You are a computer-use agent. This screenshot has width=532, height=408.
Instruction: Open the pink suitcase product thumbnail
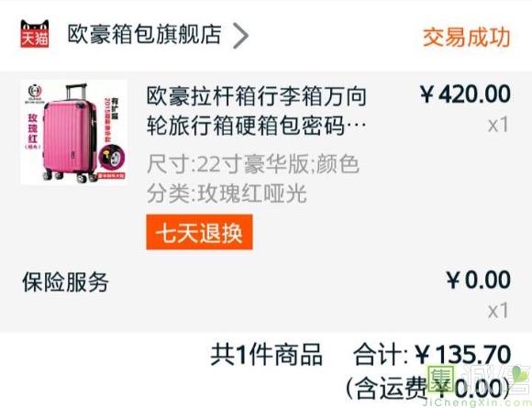(73, 132)
